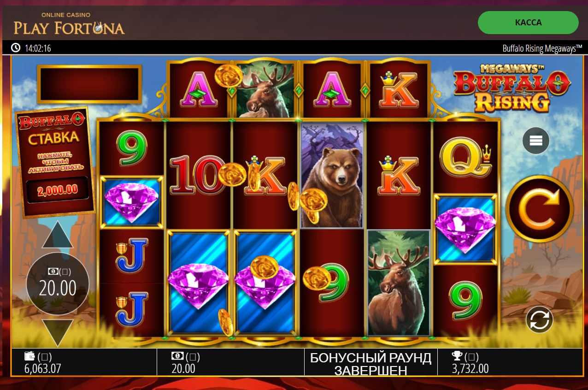
Task: Click the clock icon in status bar
Action: [x=16, y=48]
